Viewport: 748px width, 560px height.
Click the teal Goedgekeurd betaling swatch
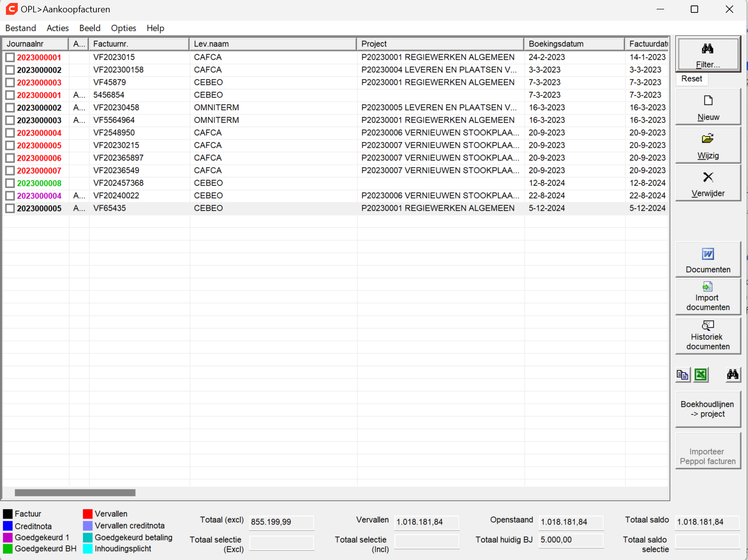click(x=88, y=537)
